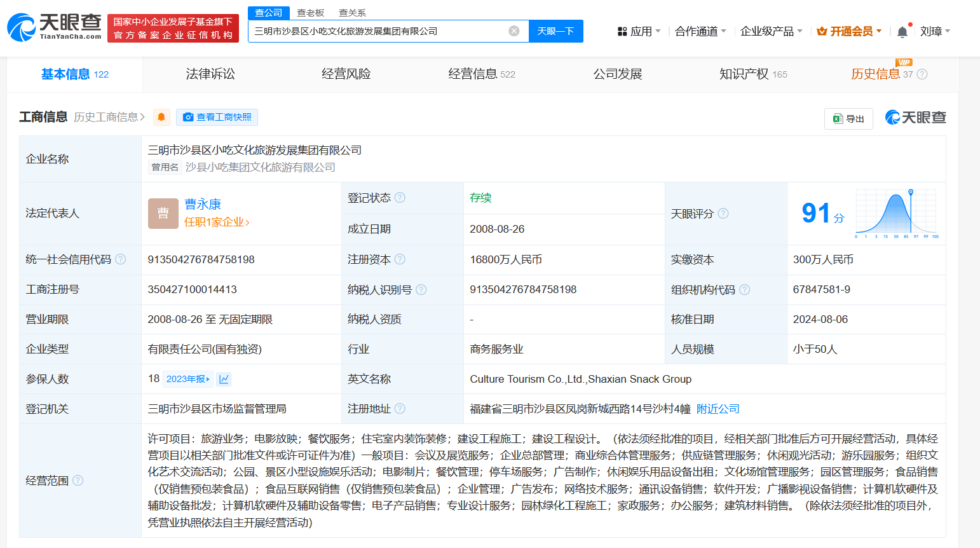Switch to the 法律诉讼 tab

pos(210,74)
